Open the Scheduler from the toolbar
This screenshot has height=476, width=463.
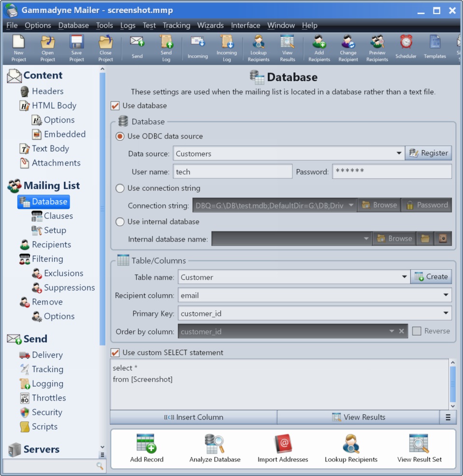(405, 47)
